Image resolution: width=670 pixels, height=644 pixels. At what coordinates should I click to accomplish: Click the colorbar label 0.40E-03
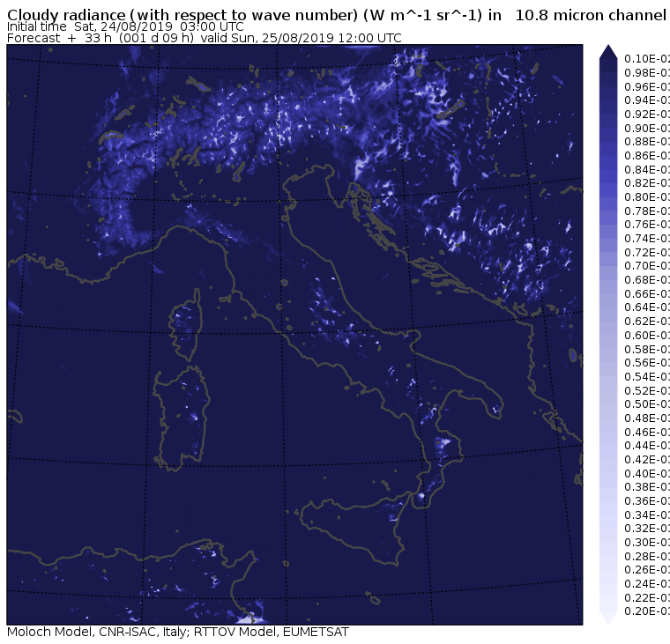(647, 474)
